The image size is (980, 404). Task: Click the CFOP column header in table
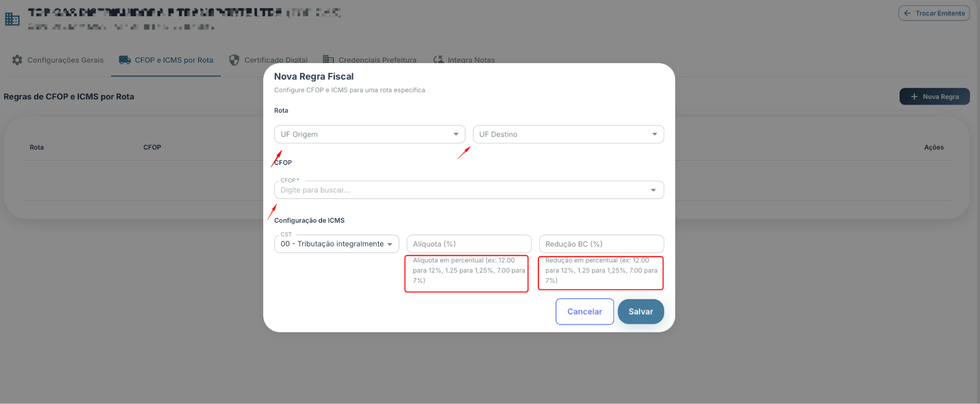click(152, 147)
